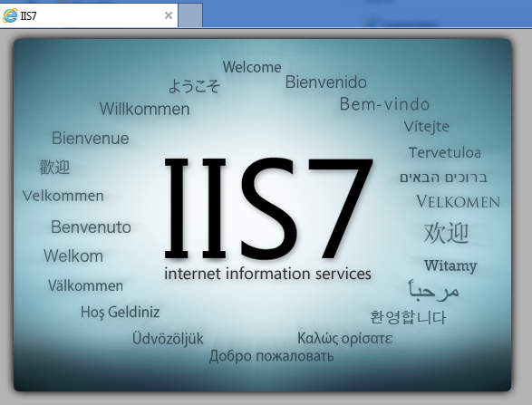Click the traditional Chinese '歡迎' text
Image resolution: width=532 pixels, height=405 pixels.
54,168
